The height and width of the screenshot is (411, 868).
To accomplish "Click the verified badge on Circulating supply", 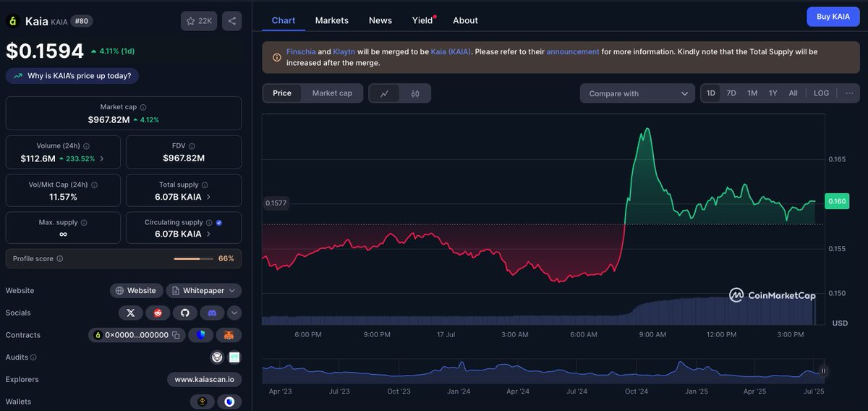I will pyautogui.click(x=219, y=223).
